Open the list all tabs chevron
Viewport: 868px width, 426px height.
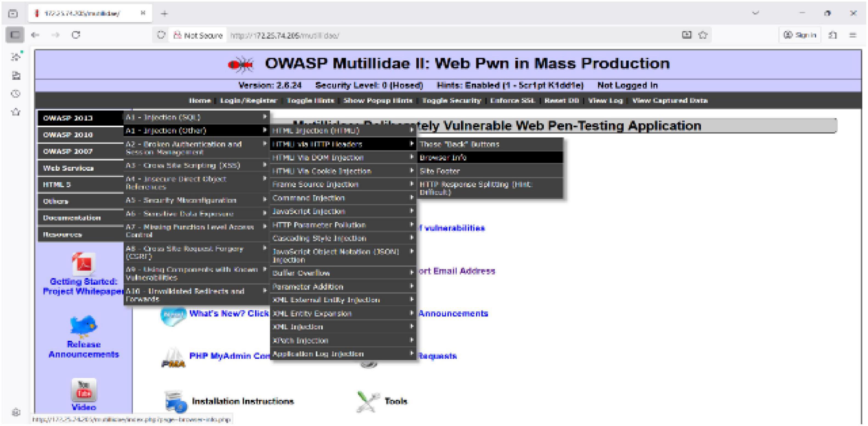click(x=756, y=13)
